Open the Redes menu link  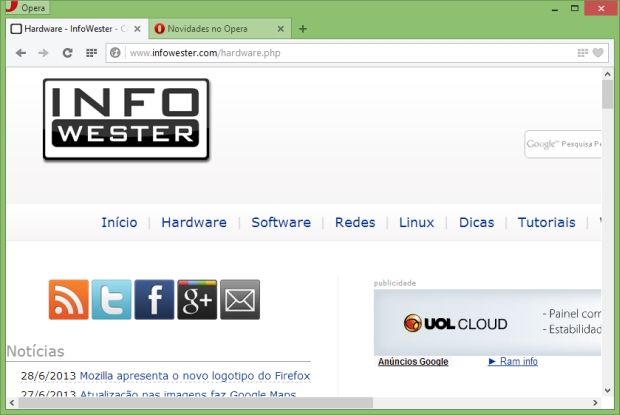click(355, 222)
